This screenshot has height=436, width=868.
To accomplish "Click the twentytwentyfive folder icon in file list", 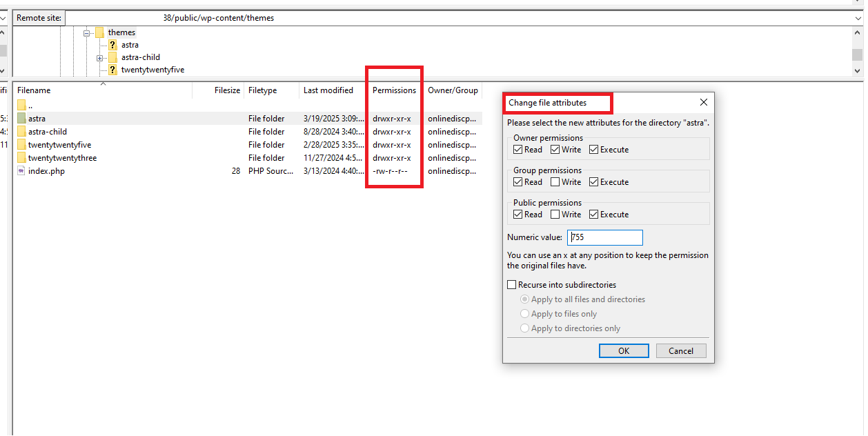I will coord(21,145).
